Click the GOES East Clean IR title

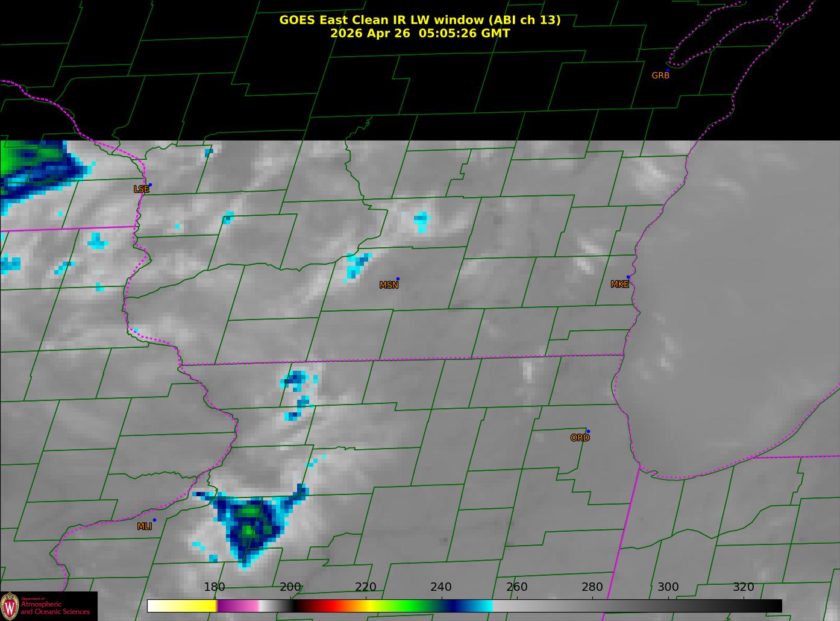tap(420, 20)
